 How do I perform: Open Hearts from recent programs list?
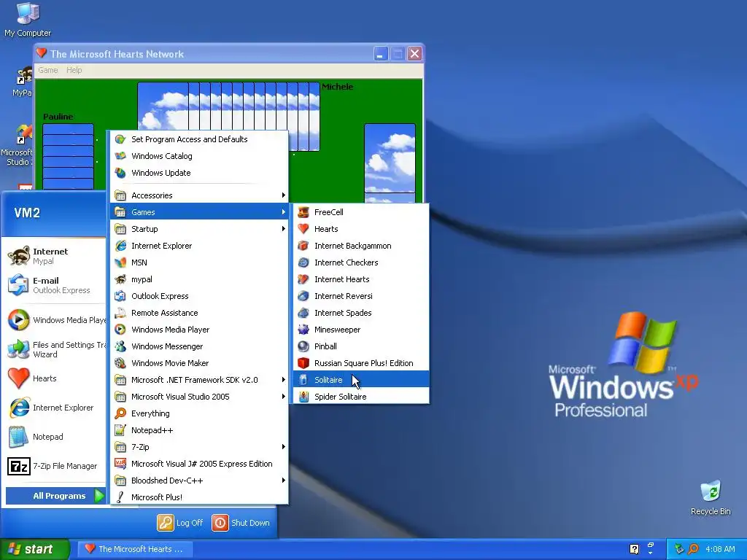tap(55, 378)
